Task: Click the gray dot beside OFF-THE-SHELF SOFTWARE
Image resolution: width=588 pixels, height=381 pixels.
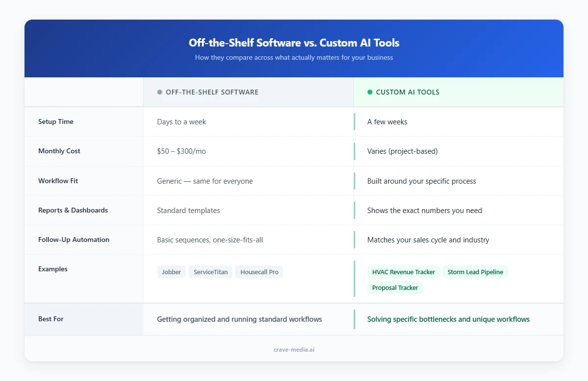Action: tap(159, 92)
